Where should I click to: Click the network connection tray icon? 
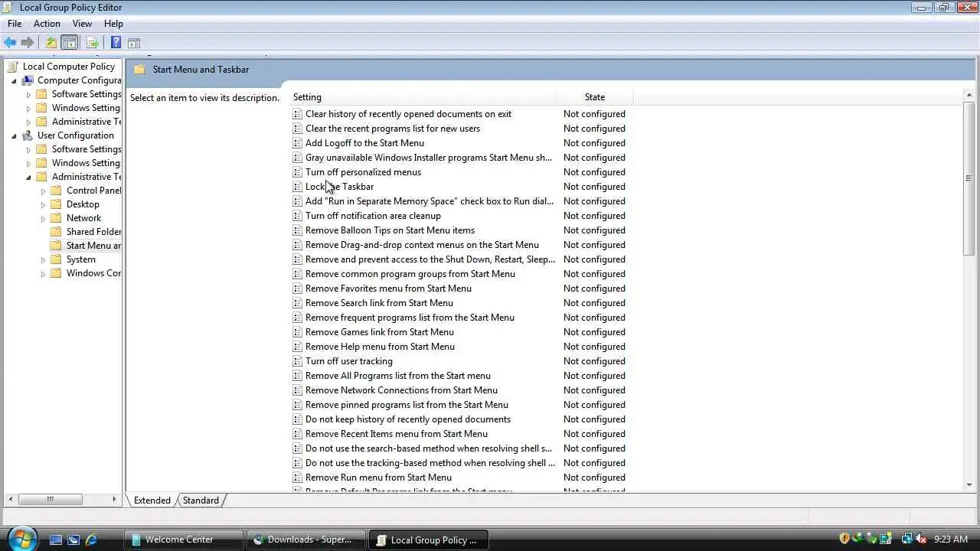pos(907,539)
